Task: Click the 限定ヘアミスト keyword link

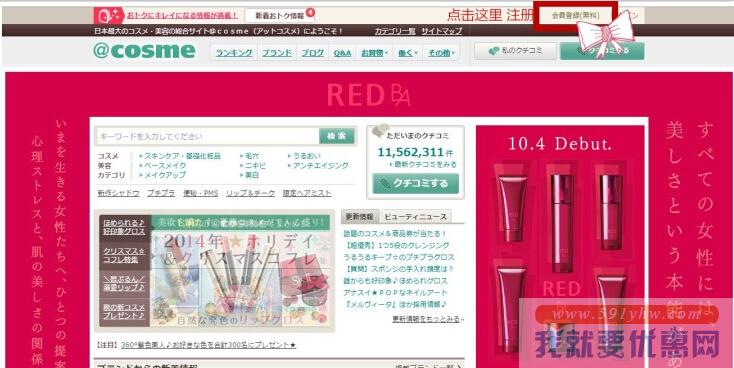Action: pos(307,193)
